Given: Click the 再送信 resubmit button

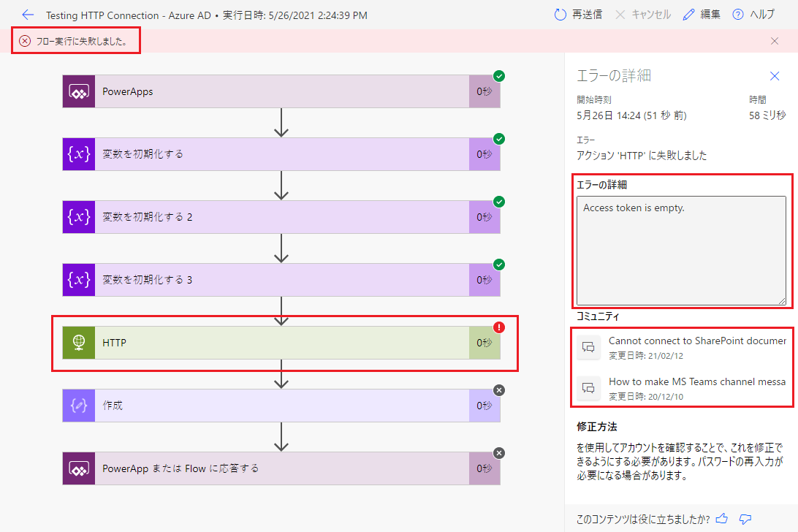Looking at the screenshot, I should 578,15.
